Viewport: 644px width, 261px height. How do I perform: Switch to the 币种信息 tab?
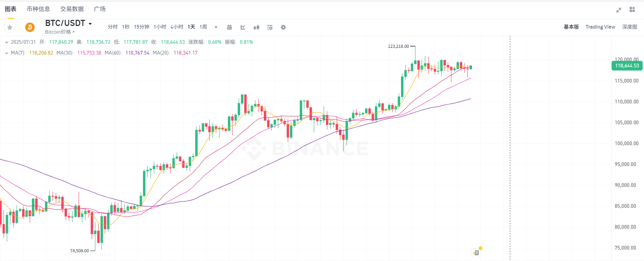(x=38, y=9)
